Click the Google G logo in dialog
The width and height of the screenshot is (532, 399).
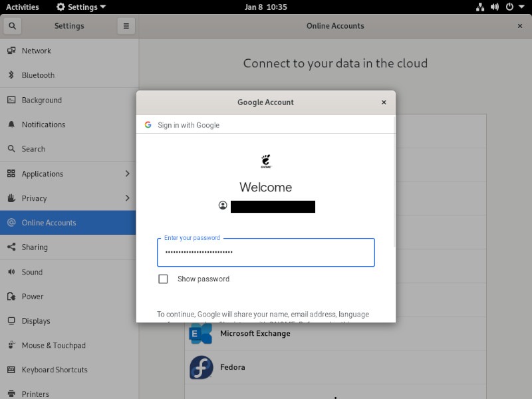(148, 124)
